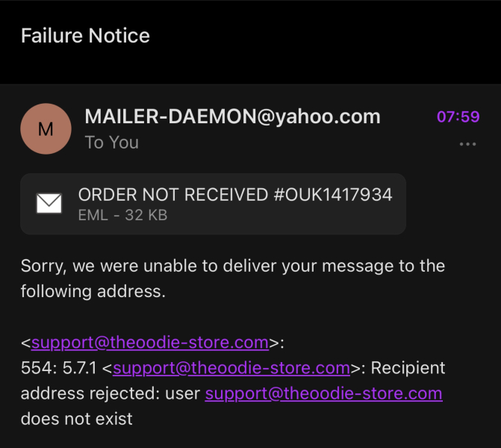Open the first support@theoodie-store.com link in brackets
The height and width of the screenshot is (448, 501).
pyautogui.click(x=149, y=343)
